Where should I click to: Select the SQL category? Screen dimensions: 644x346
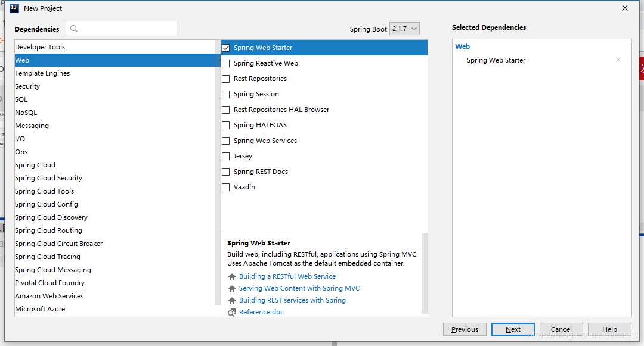pos(114,99)
